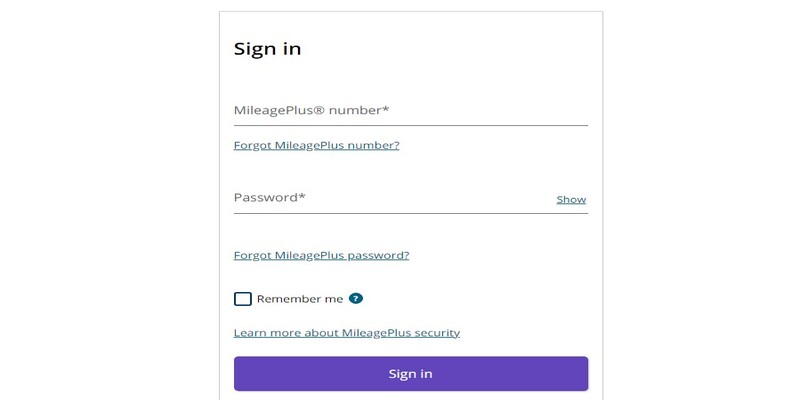Viewport: 800px width, 400px height.
Task: Read about MileagePlus security details
Action: click(347, 333)
